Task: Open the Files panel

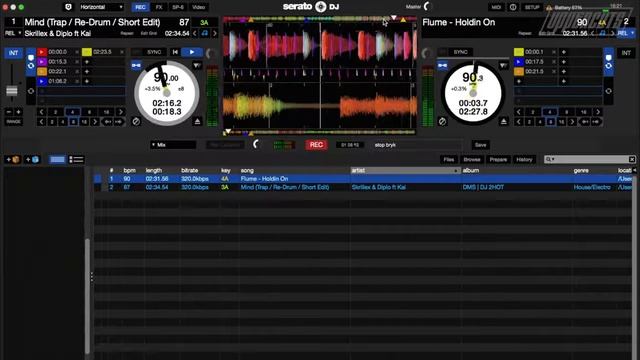Action: [x=449, y=159]
